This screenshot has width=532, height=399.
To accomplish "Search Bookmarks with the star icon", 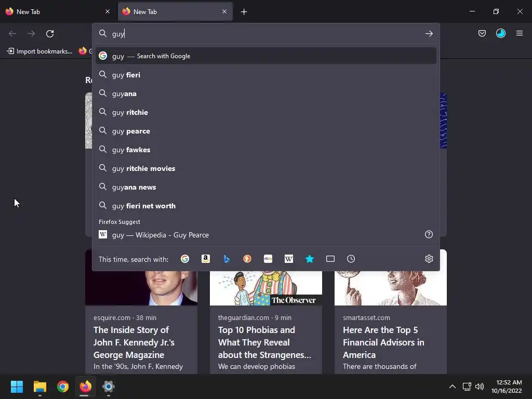I will coord(310,259).
